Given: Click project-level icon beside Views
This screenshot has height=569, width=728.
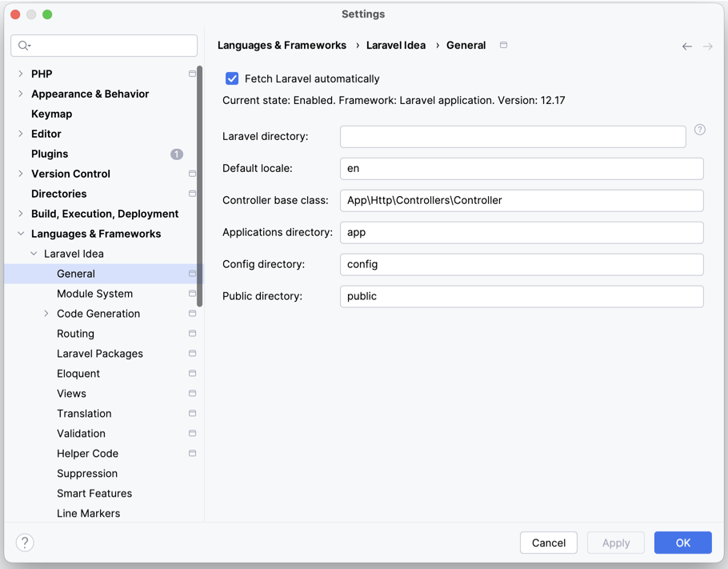Looking at the screenshot, I should 192,394.
